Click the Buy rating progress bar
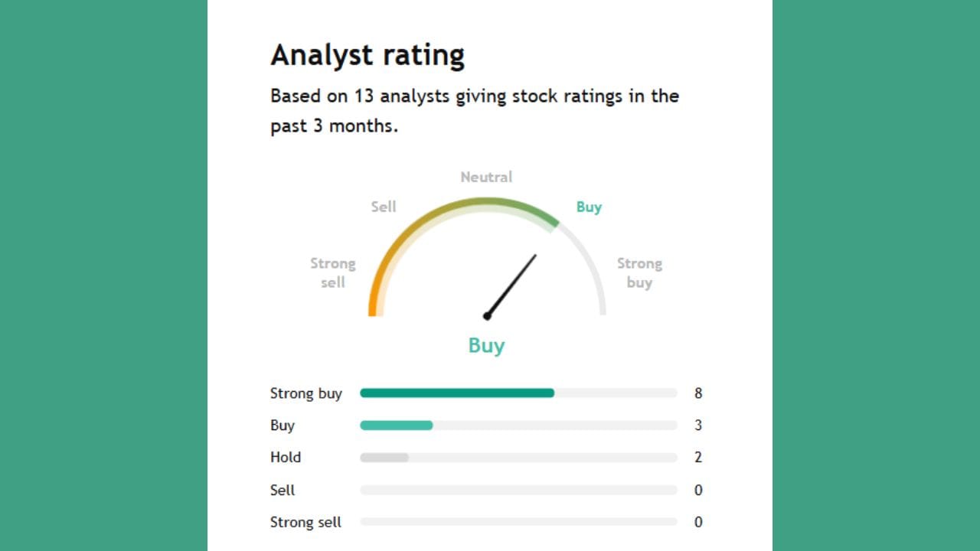Image resolution: width=980 pixels, height=551 pixels. (397, 425)
